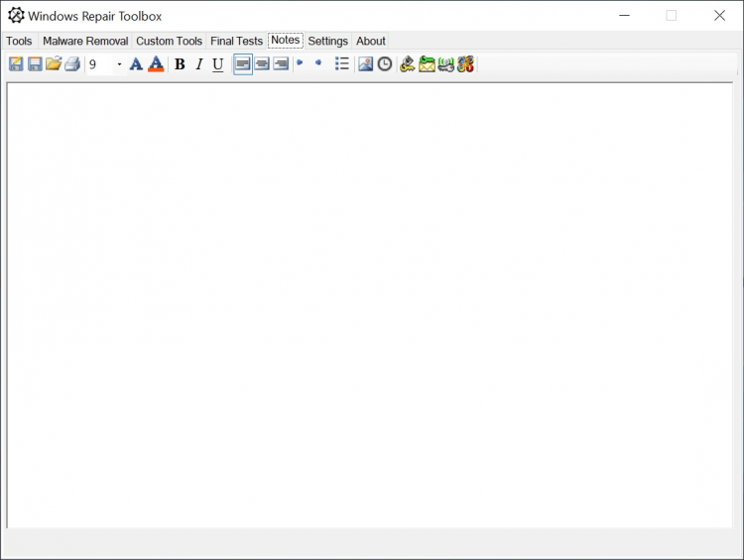Screen dimensions: 744x560
Task: Toggle underline formatting
Action: 218,64
